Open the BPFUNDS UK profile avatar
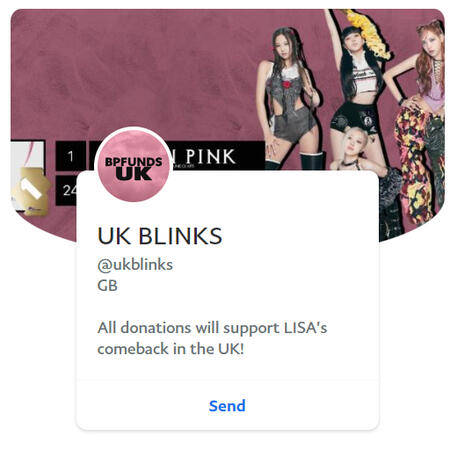This screenshot has width=450, height=450. (134, 166)
